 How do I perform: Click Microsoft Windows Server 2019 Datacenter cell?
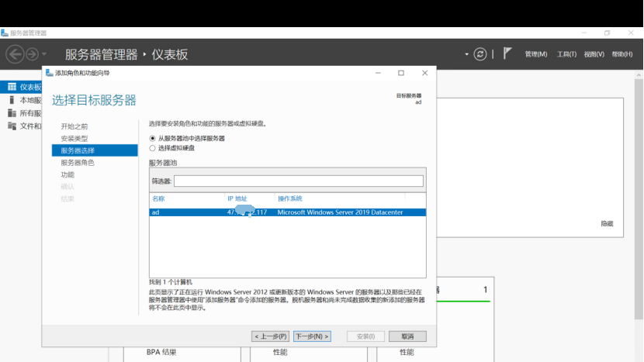pyautogui.click(x=340, y=212)
